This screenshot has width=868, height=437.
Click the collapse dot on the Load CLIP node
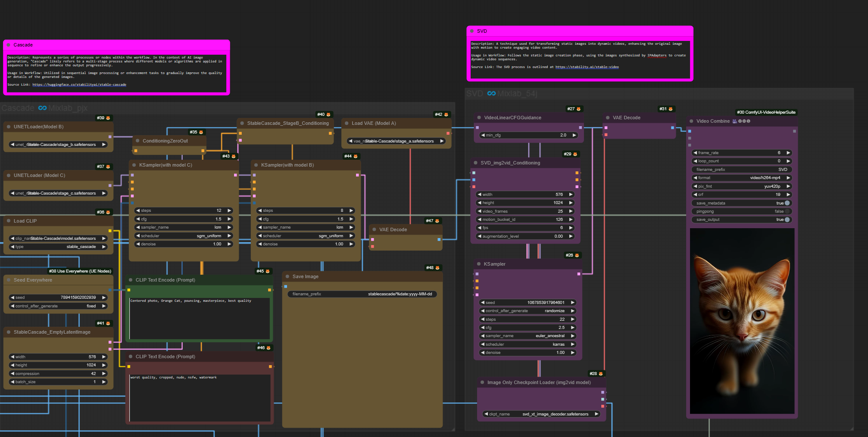(x=9, y=221)
